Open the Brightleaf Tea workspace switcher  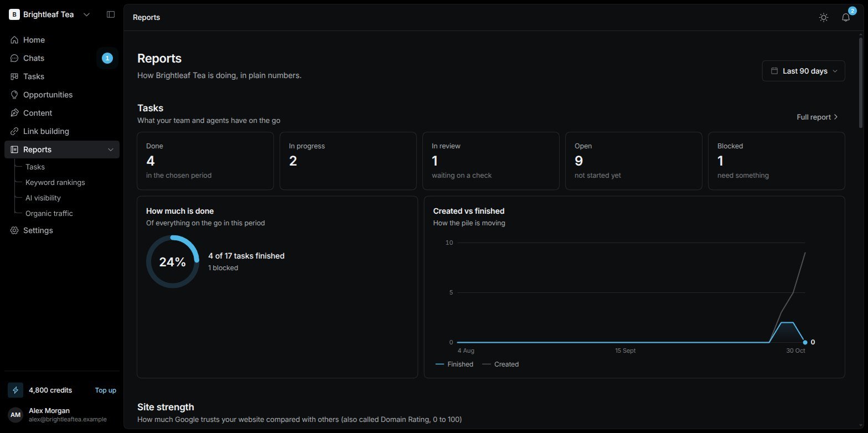tap(50, 14)
